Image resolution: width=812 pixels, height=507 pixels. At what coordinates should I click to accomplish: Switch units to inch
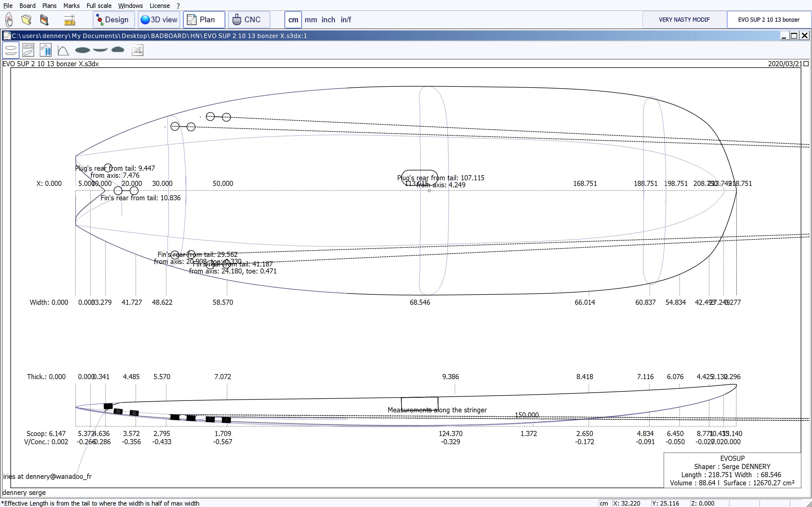click(x=328, y=20)
